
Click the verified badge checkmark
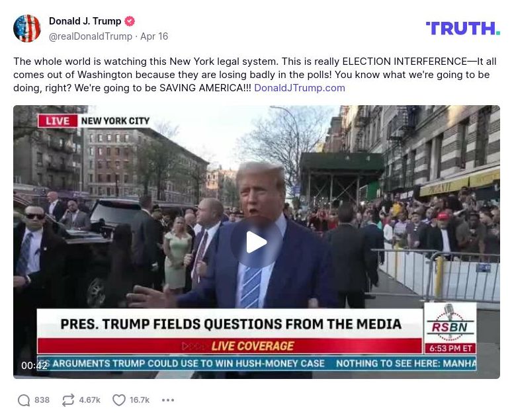(x=130, y=21)
